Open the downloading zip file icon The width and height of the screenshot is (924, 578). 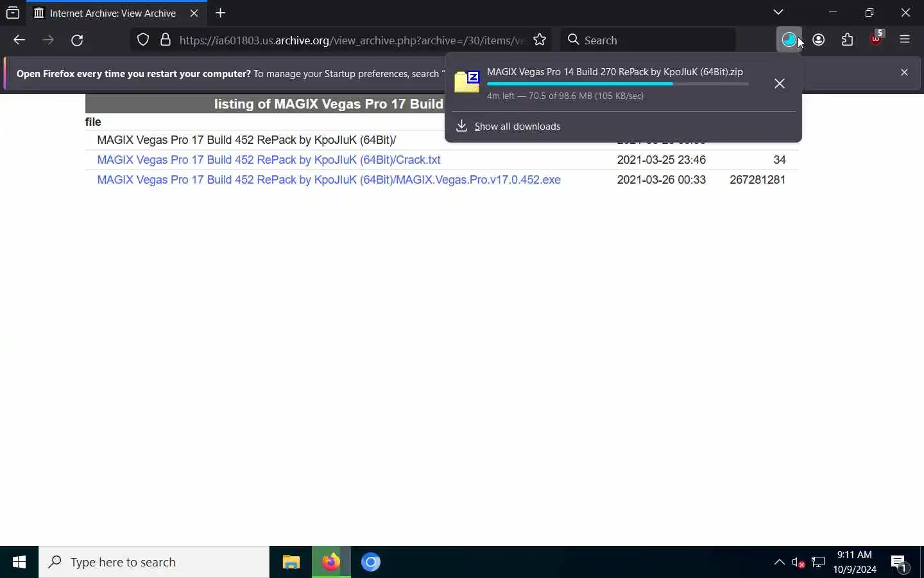[x=467, y=82]
